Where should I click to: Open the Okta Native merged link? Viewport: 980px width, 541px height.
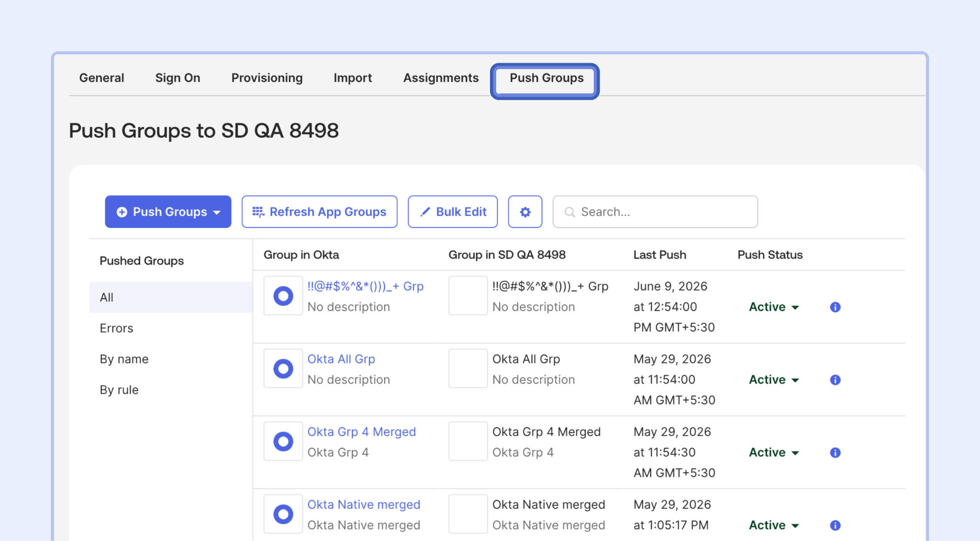click(x=364, y=505)
